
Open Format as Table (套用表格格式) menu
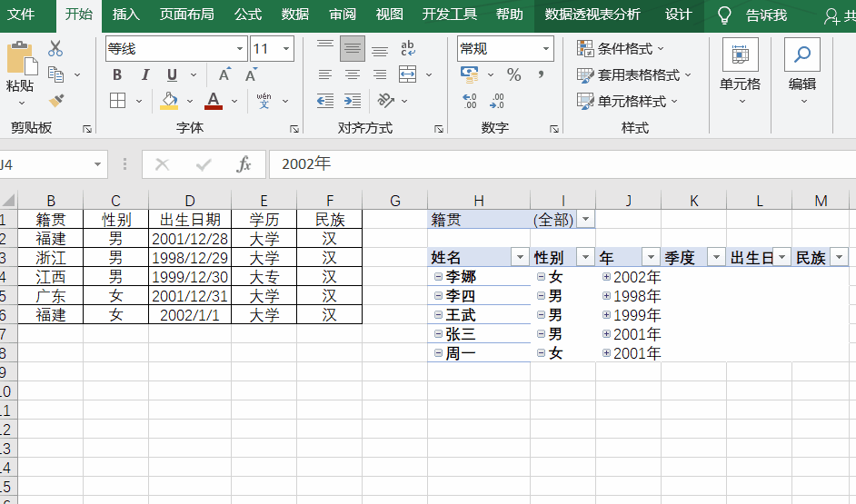click(x=634, y=74)
